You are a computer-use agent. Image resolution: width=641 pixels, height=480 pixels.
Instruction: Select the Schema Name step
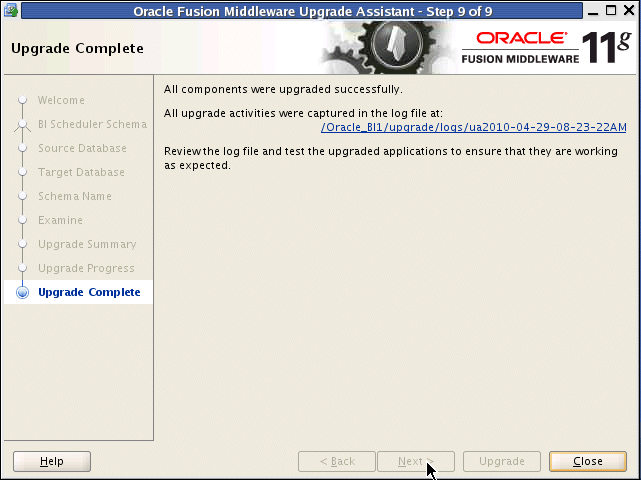[75, 196]
